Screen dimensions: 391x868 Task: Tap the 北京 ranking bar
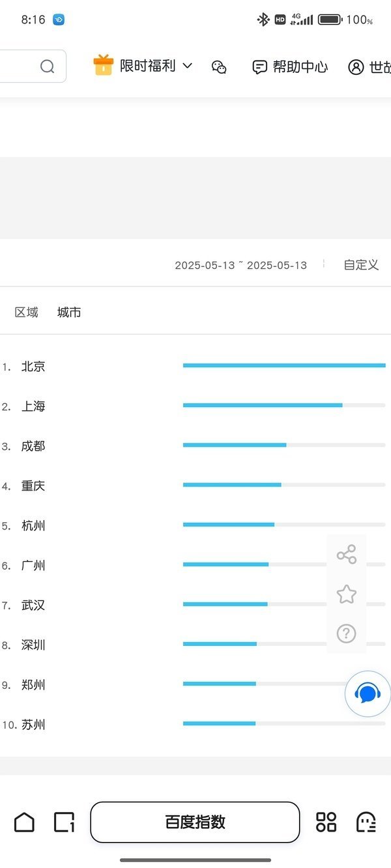pyautogui.click(x=284, y=365)
